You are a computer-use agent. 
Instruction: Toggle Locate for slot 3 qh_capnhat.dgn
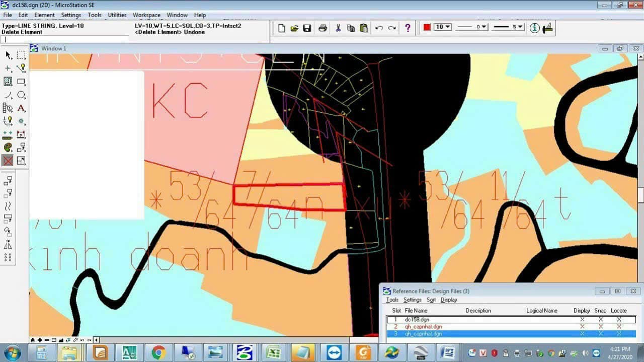619,334
